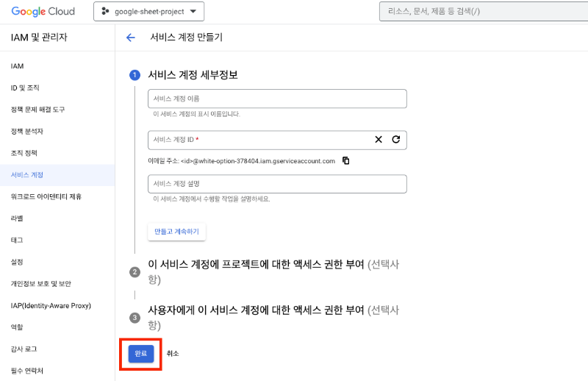The width and height of the screenshot is (588, 381).
Task: Open IAM in the sidebar
Action: [17, 66]
